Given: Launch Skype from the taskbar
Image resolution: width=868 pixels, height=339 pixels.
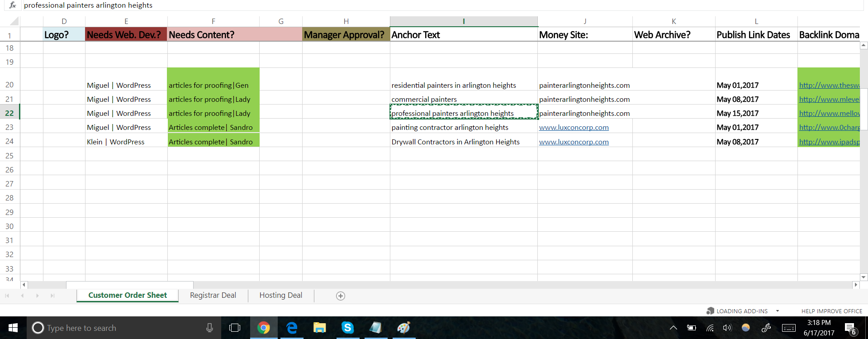Looking at the screenshot, I should (x=347, y=328).
